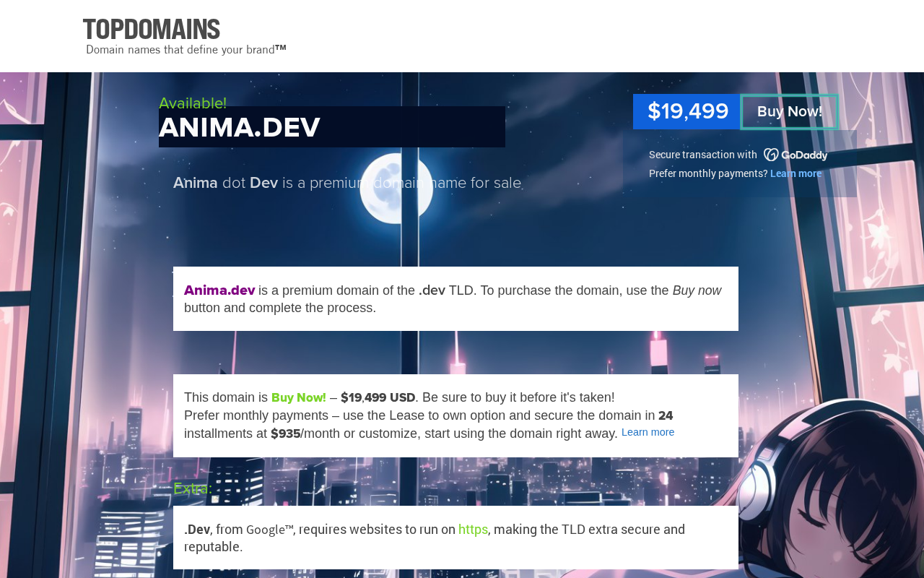Click the bold '24' installments number
The width and height of the screenshot is (924, 578).
(x=666, y=415)
